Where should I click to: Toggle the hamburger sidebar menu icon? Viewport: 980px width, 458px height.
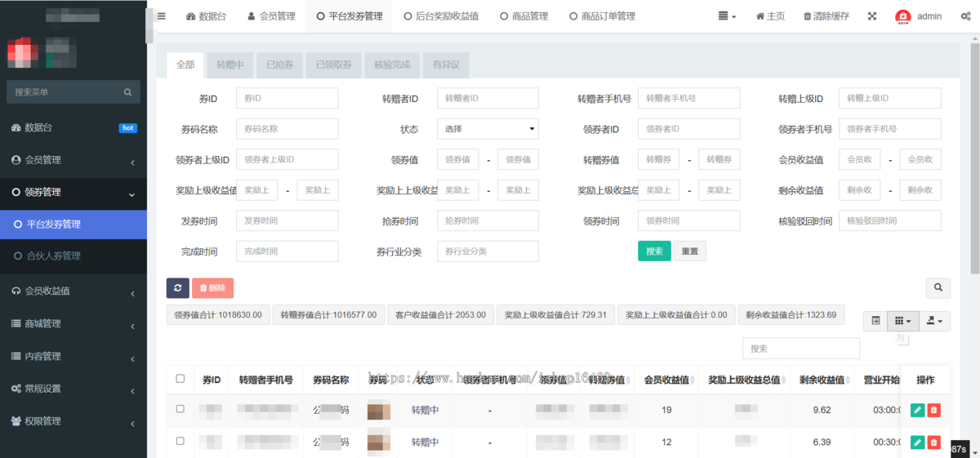pos(161,16)
